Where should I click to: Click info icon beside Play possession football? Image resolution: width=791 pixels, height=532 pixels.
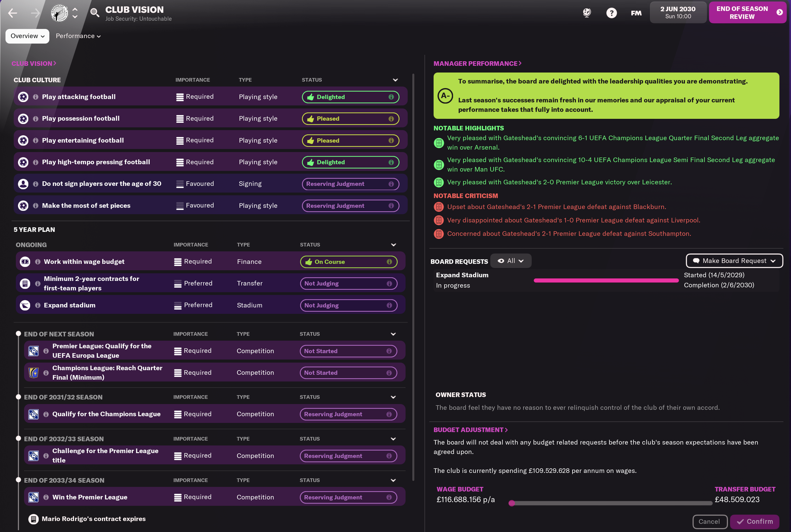tap(36, 119)
